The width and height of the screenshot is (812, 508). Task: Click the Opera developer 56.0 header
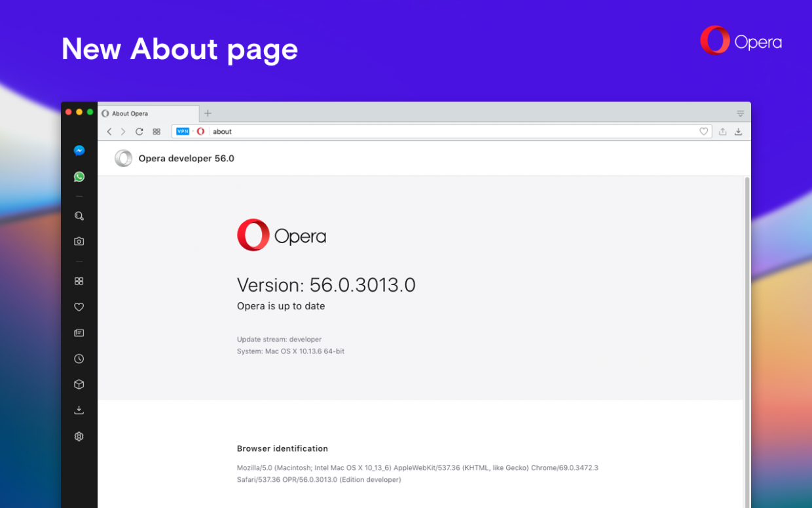[x=186, y=159]
